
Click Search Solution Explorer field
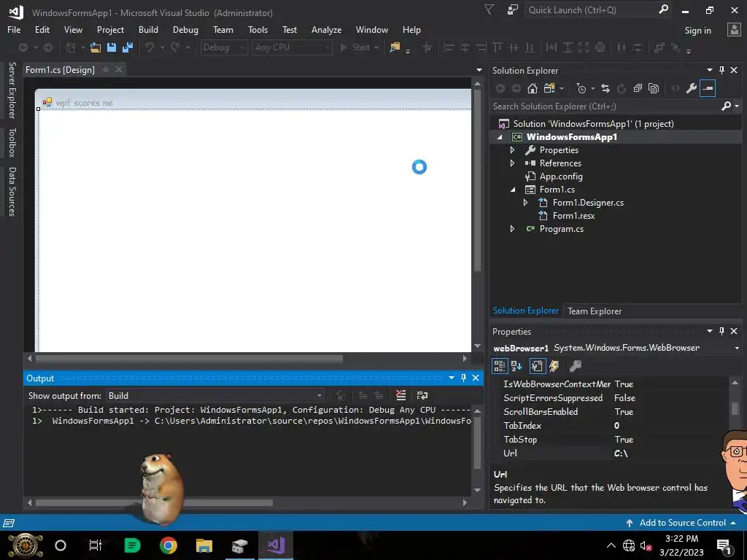click(605, 106)
